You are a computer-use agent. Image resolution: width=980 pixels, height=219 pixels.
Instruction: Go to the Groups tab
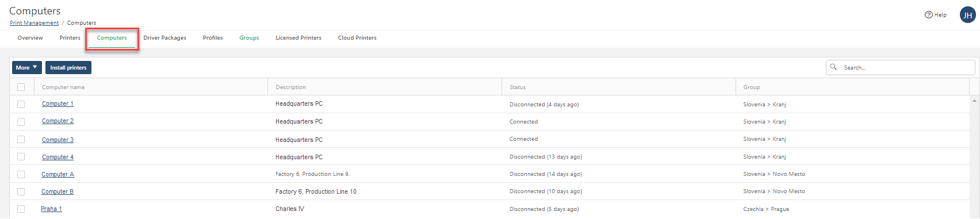(249, 38)
